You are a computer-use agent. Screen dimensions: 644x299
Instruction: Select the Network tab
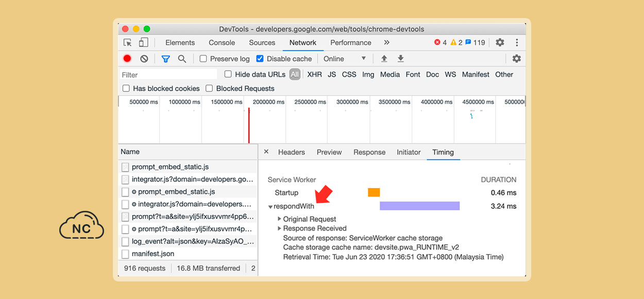(303, 43)
